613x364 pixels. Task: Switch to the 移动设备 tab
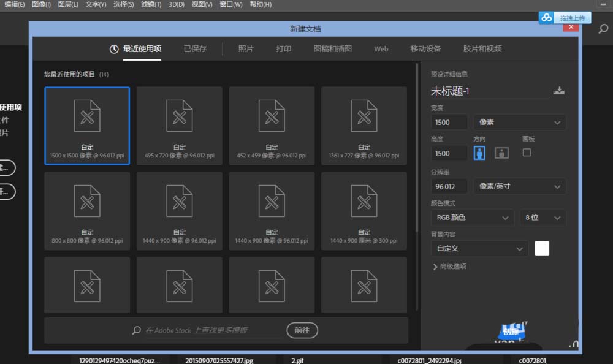pos(425,49)
